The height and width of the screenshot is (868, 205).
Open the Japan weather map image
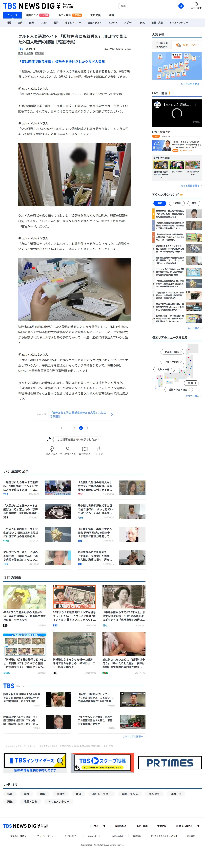(177, 66)
